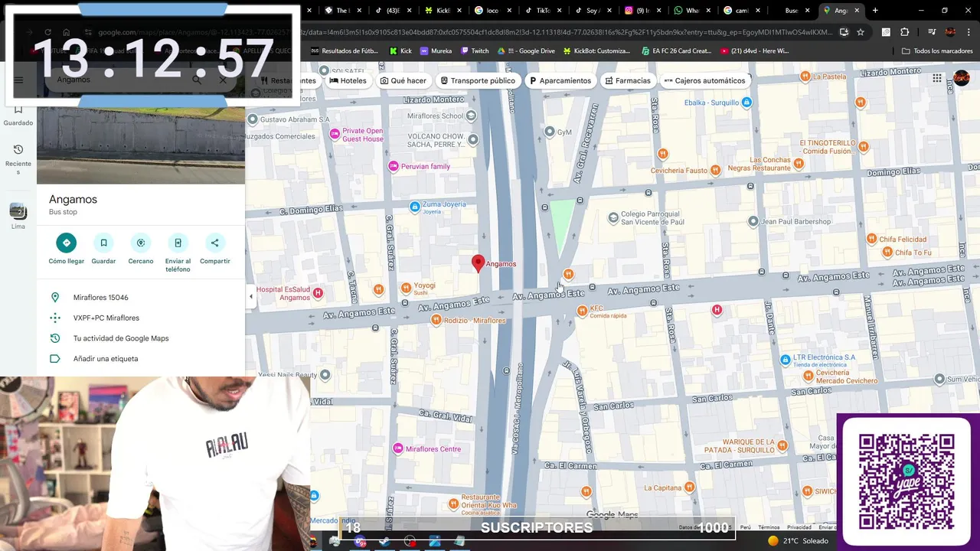Screen dimensions: 980x551
Task: Open the Kick bookmark in the bookmarks bar
Action: point(400,51)
